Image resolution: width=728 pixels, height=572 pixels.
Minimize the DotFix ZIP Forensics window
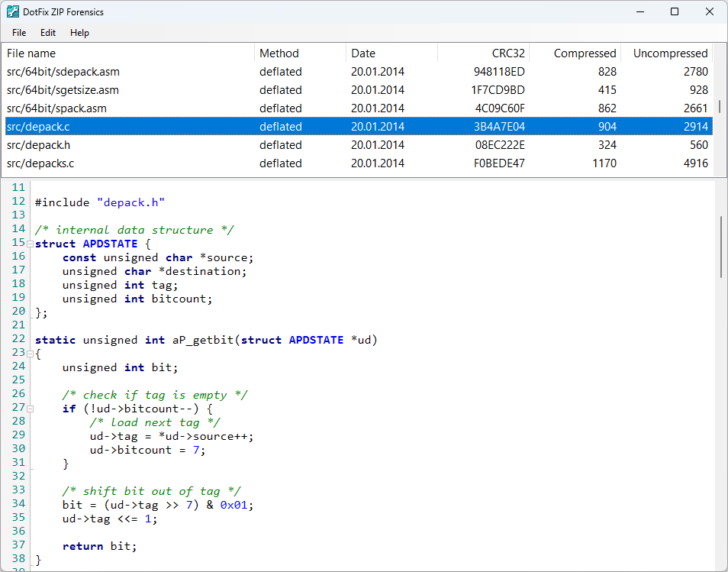pos(640,11)
